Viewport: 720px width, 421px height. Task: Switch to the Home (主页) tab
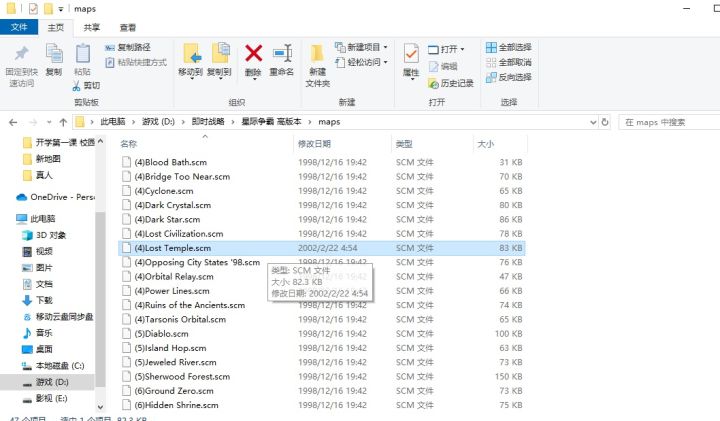coord(56,28)
